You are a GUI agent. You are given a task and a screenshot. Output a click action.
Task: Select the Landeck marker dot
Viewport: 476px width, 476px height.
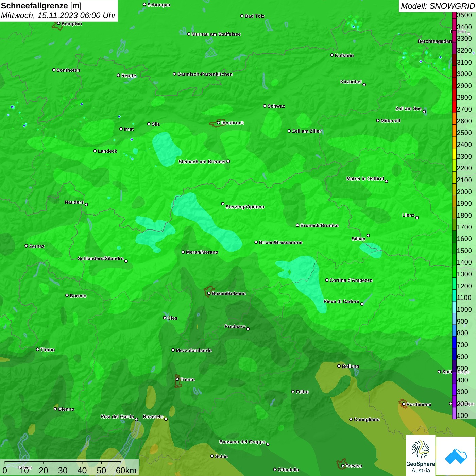pos(95,151)
